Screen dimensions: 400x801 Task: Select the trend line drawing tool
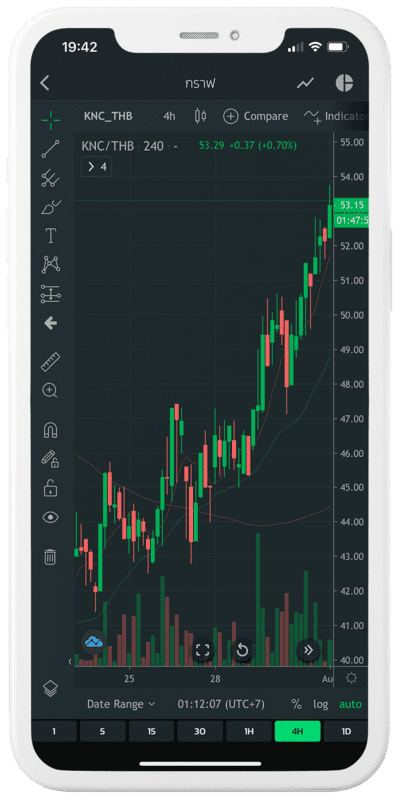pyautogui.click(x=51, y=149)
